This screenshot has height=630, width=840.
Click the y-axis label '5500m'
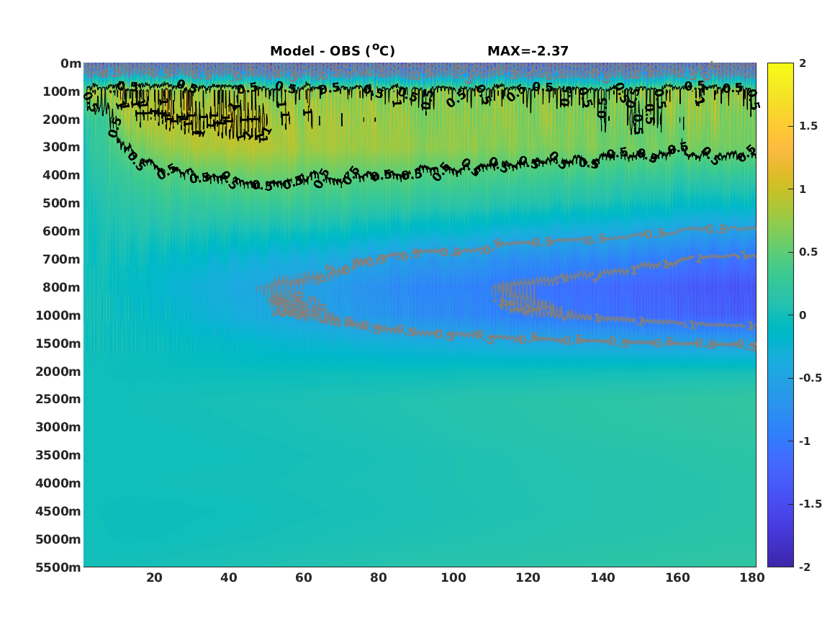pos(58,567)
